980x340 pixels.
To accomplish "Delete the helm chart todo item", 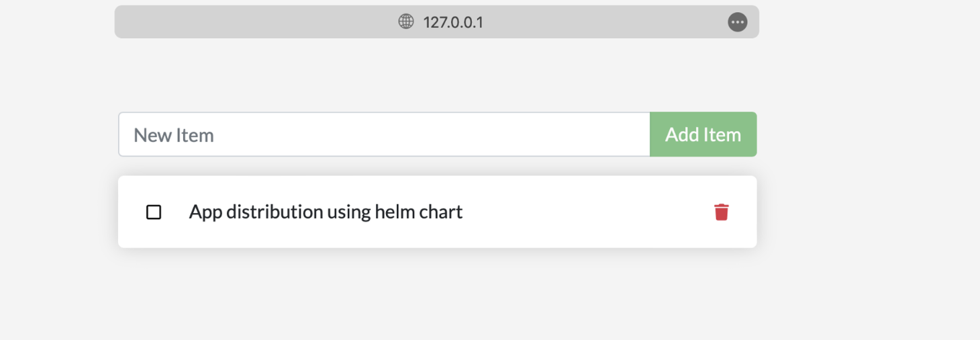I will coord(721,212).
